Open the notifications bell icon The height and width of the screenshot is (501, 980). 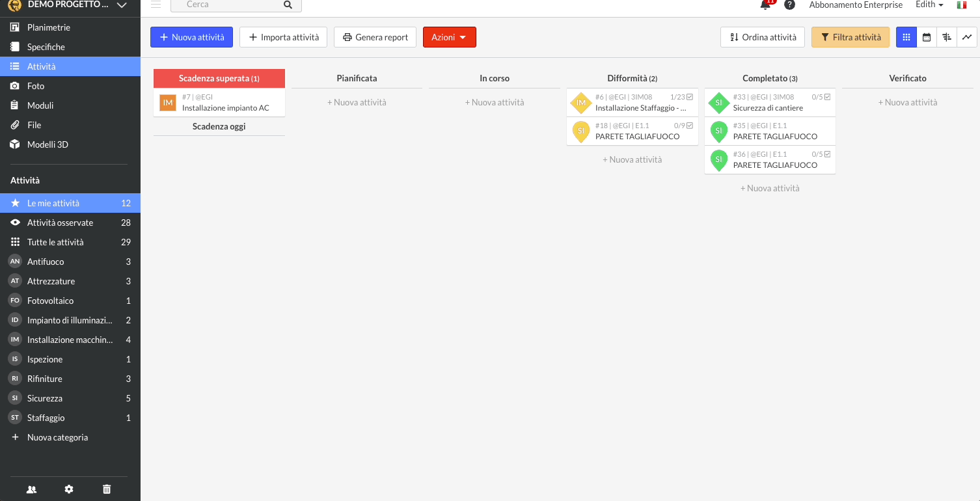point(765,5)
